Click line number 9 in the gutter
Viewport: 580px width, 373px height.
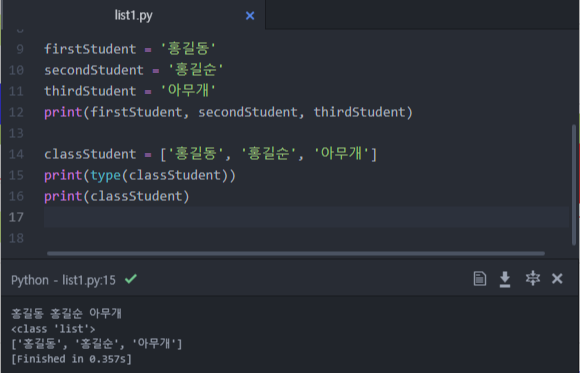[x=20, y=49]
